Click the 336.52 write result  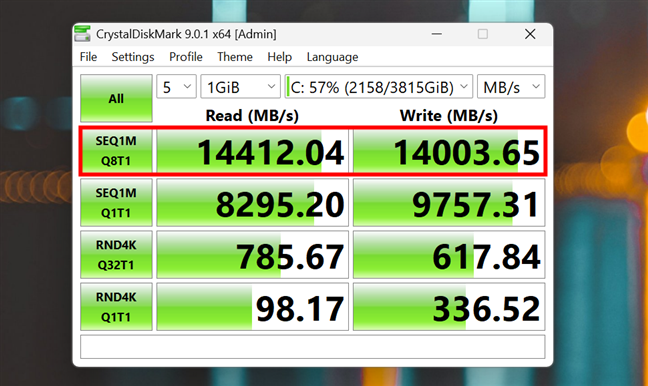tap(449, 307)
